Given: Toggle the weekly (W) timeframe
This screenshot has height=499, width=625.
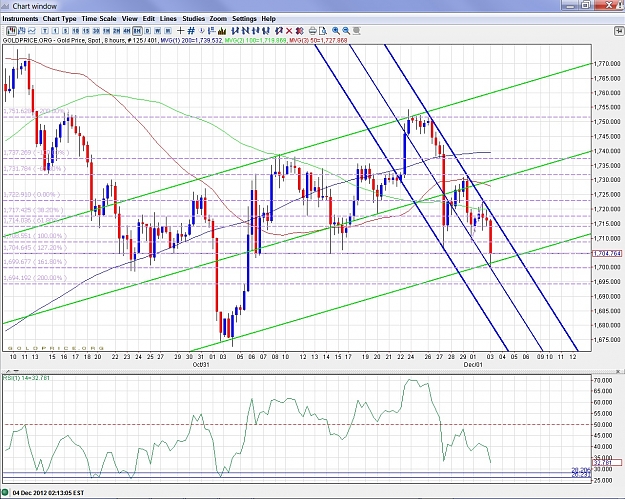Looking at the screenshot, I should tap(158, 31).
